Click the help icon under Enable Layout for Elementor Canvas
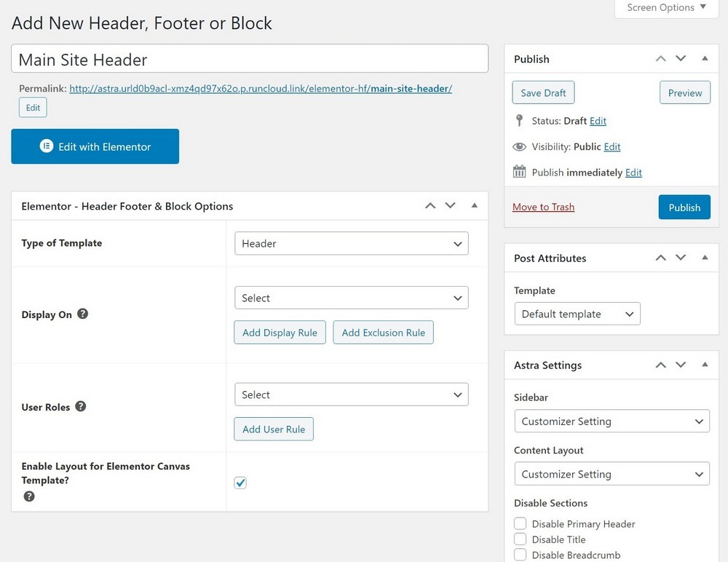Image resolution: width=728 pixels, height=562 pixels. (x=29, y=496)
